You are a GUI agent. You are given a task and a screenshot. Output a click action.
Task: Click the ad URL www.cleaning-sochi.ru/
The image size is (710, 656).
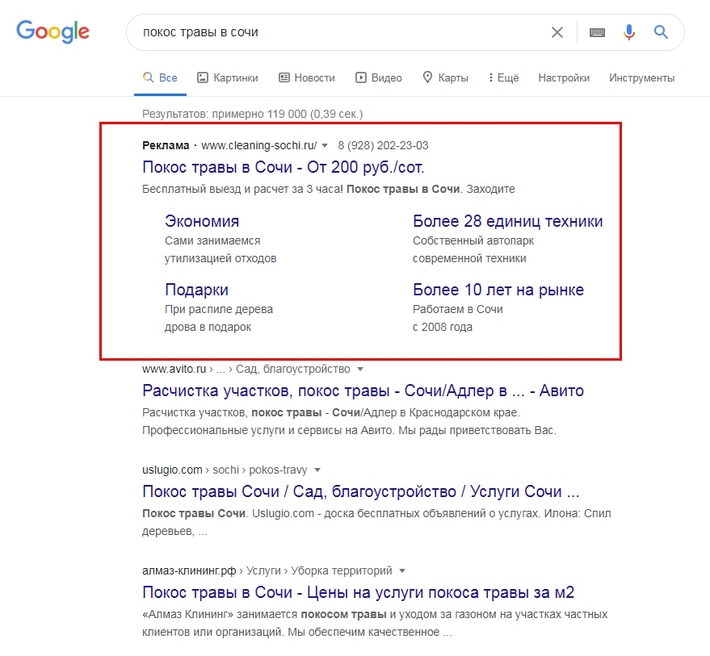coord(259,145)
